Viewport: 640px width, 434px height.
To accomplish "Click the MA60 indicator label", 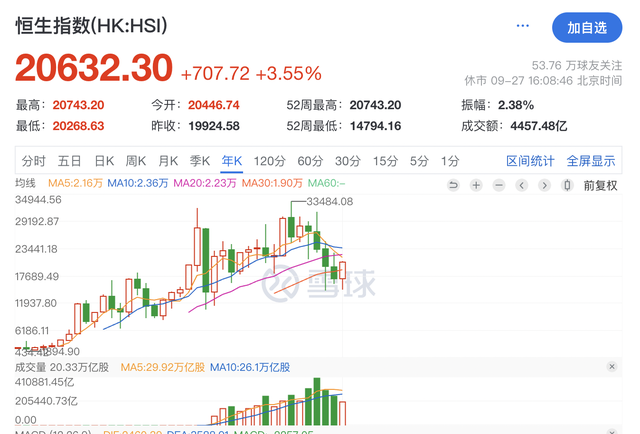I will [x=327, y=183].
